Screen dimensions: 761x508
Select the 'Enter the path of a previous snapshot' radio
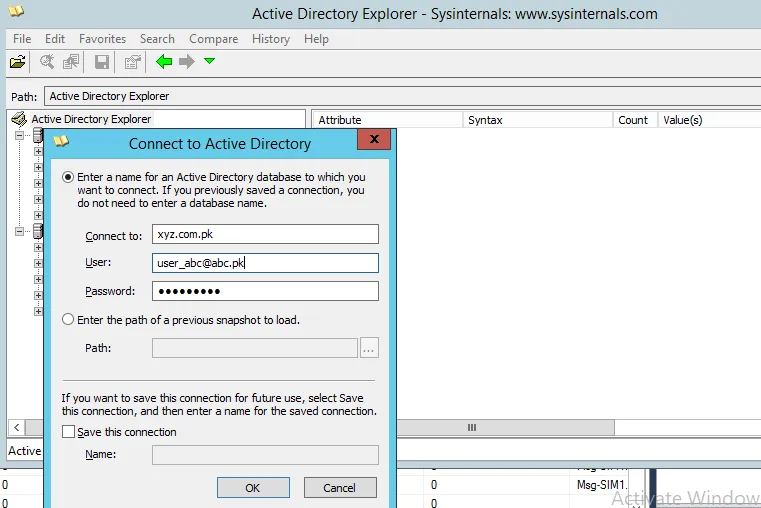pos(68,319)
